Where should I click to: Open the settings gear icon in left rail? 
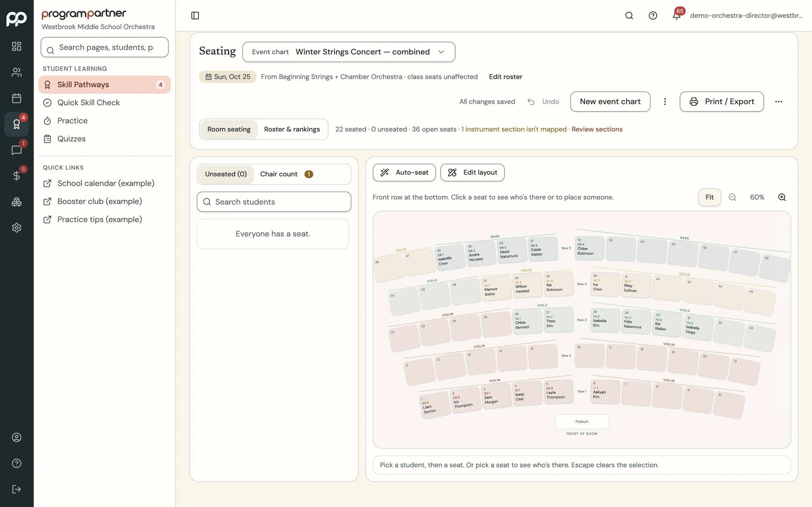pos(17,228)
